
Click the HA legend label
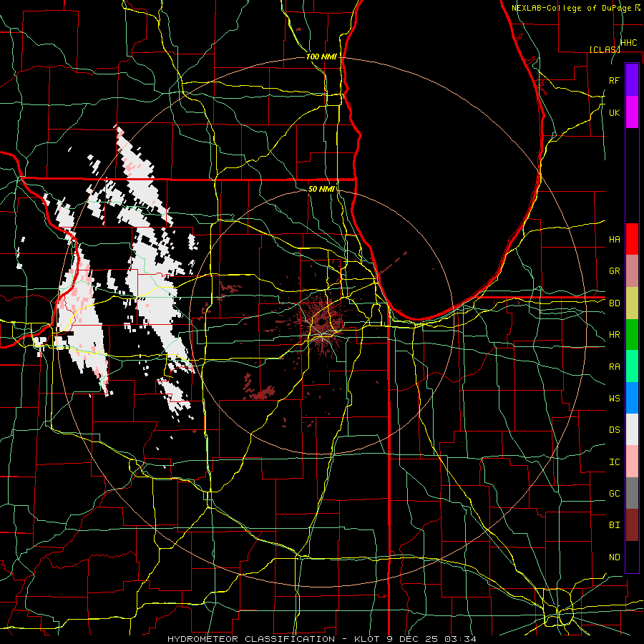coord(614,239)
